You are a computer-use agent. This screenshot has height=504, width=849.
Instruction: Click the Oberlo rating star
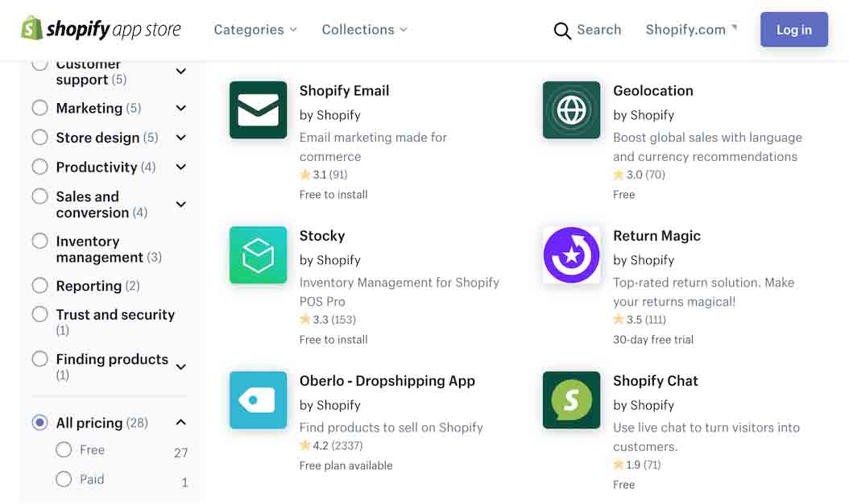[x=304, y=445]
